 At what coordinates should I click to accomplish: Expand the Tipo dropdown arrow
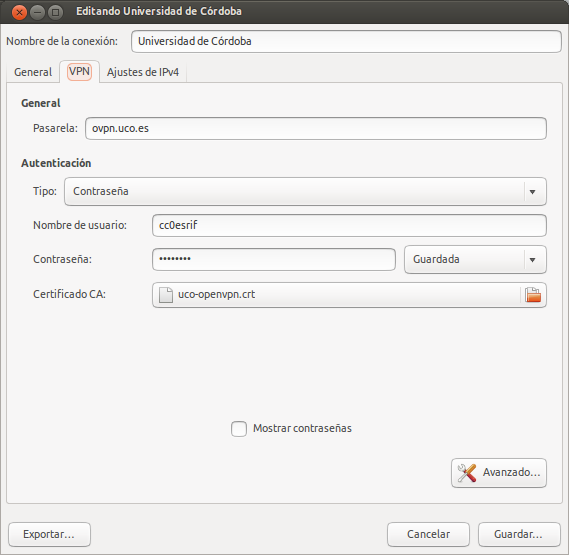pyautogui.click(x=532, y=192)
